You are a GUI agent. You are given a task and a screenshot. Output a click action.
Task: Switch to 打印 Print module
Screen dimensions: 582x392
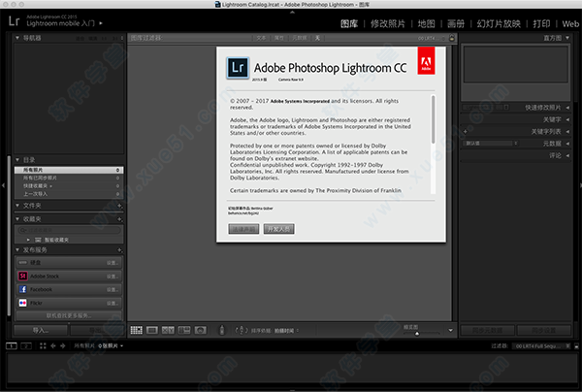click(x=541, y=23)
